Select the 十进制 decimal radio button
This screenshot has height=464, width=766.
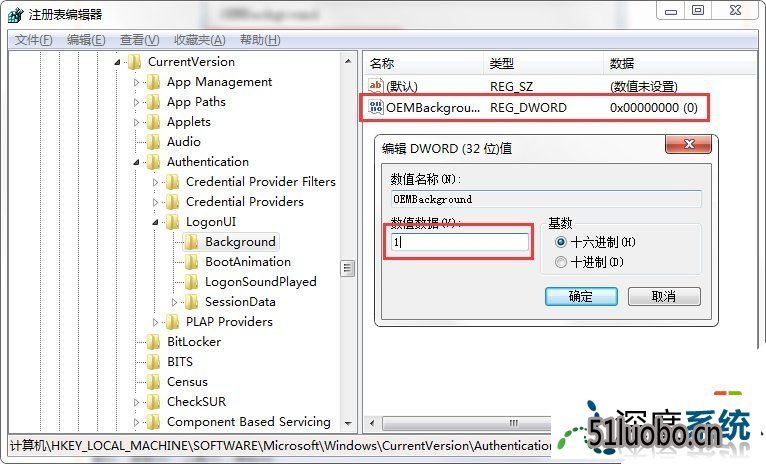pos(560,262)
